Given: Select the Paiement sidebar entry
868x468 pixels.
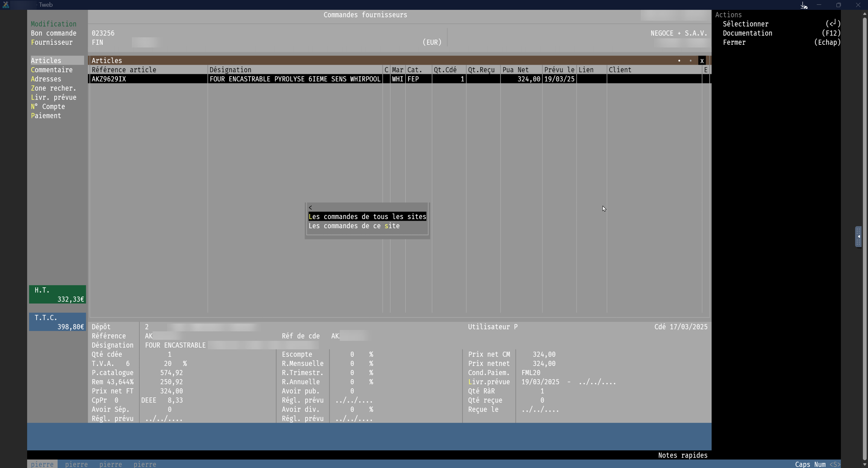Looking at the screenshot, I should point(46,116).
